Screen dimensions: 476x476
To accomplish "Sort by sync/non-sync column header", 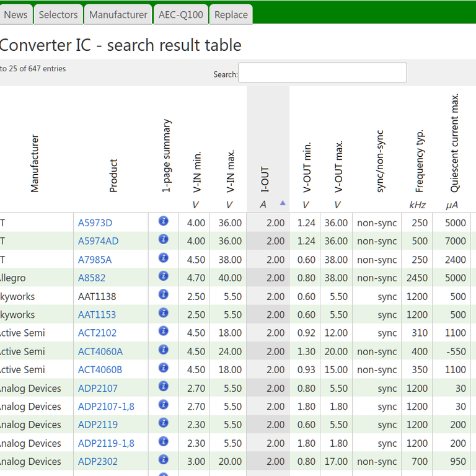I will pos(379,161).
